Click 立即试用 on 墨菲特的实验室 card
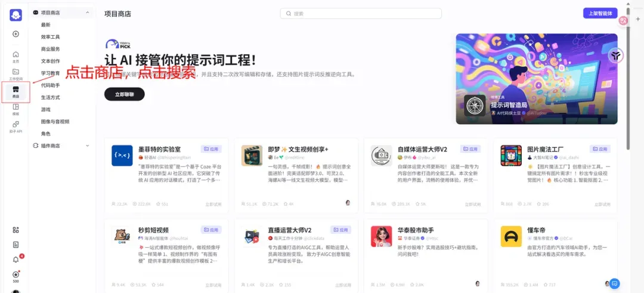Screen dimensions: 644x293 (x=213, y=203)
